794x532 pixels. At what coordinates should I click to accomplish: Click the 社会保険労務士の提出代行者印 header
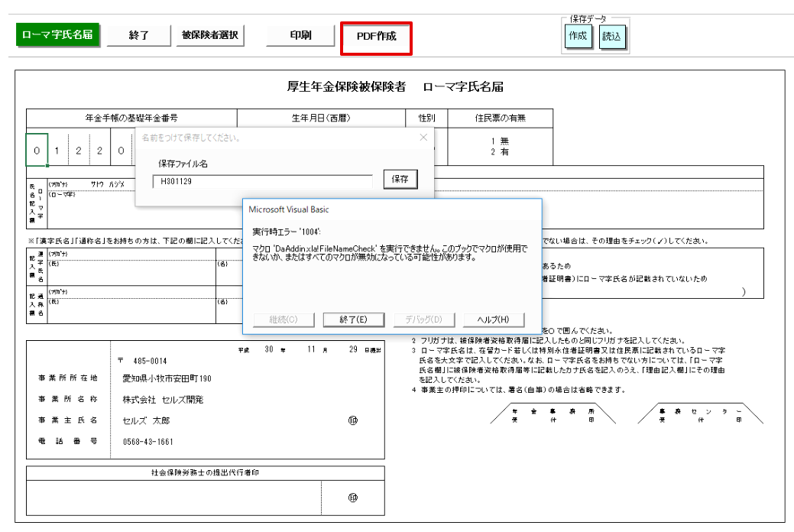pyautogui.click(x=205, y=472)
